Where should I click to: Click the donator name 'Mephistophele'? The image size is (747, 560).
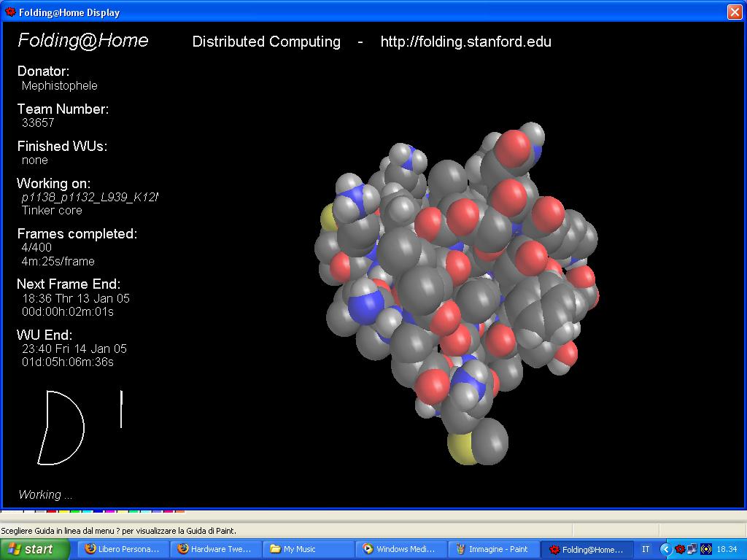click(60, 86)
